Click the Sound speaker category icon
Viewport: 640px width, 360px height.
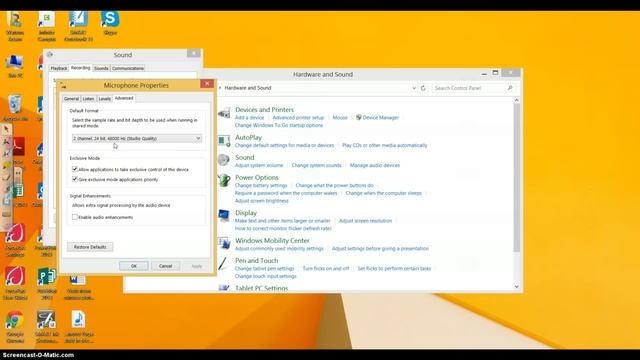point(224,160)
